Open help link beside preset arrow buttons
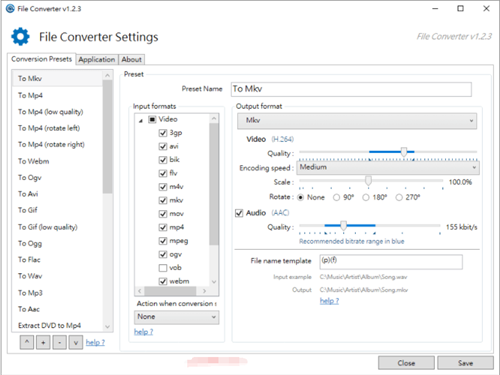Viewport: 500px width, 375px height. pyautogui.click(x=95, y=342)
